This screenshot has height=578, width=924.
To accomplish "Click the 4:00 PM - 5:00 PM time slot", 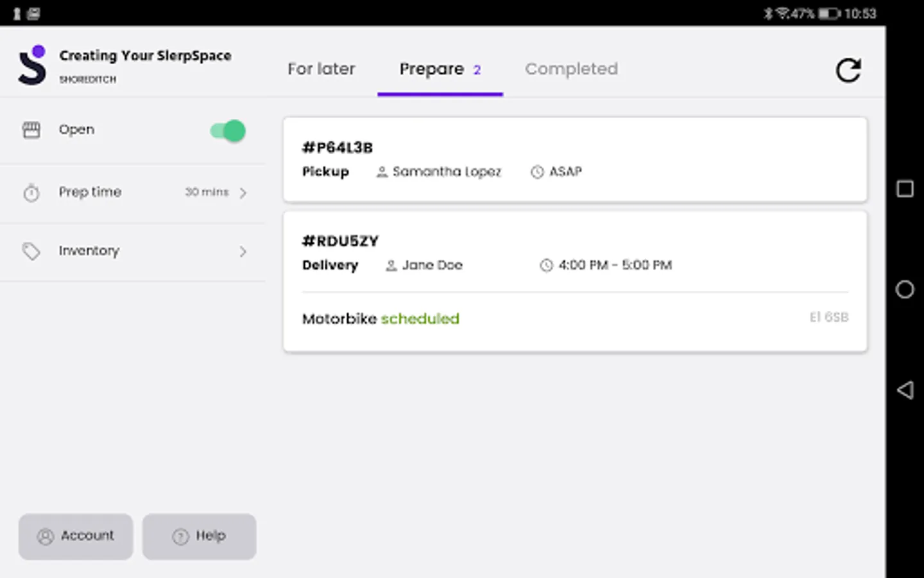I will tap(615, 265).
